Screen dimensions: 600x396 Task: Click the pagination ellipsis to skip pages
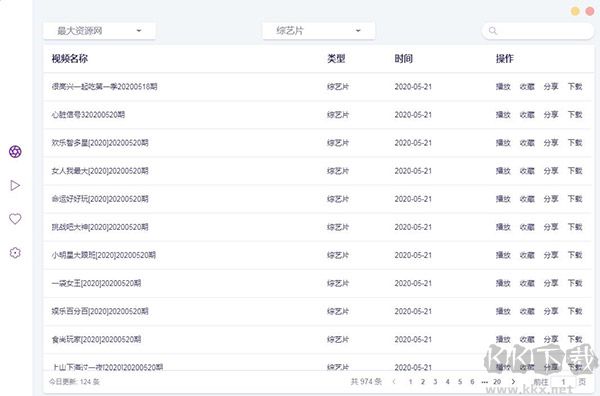point(484,382)
